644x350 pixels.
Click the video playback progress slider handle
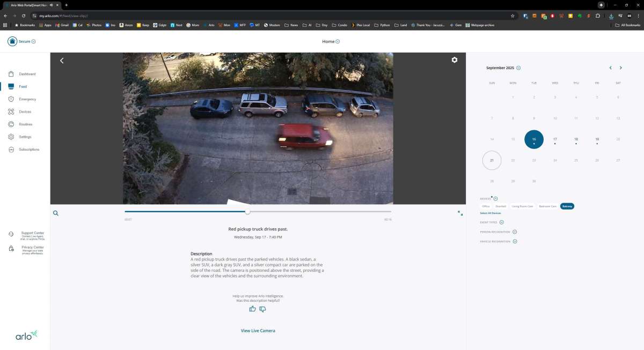click(247, 212)
